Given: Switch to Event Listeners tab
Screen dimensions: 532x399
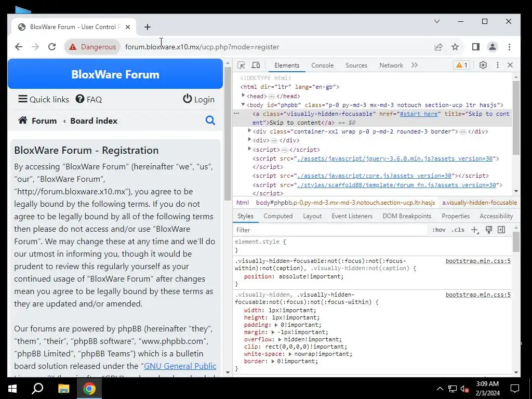Looking at the screenshot, I should (x=352, y=216).
